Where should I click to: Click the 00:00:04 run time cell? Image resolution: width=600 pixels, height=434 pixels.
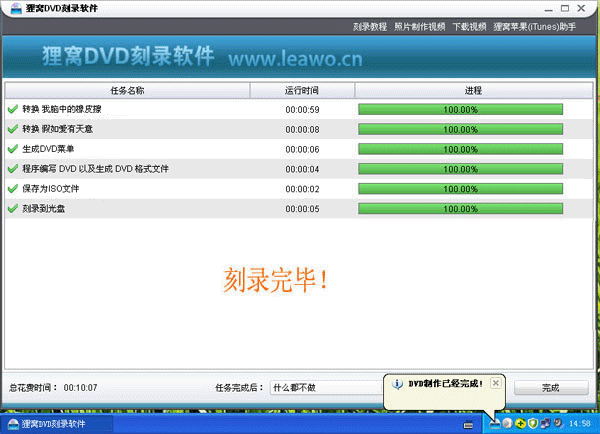coord(302,170)
